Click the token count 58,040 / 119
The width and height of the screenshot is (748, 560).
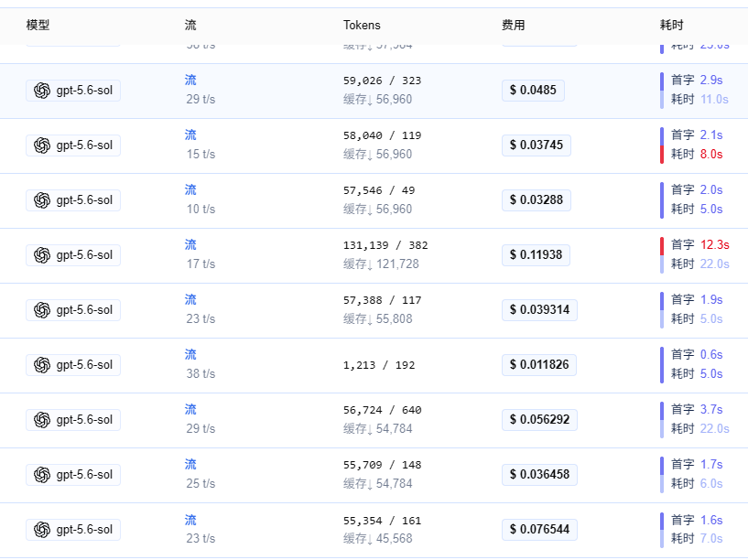pos(382,135)
